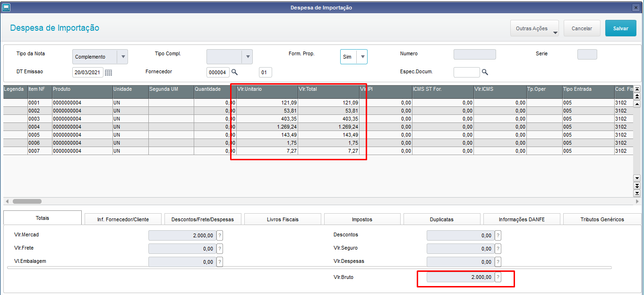Image resolution: width=644 pixels, height=295 pixels.
Task: Click the help icon beside Vl.Embalagem
Action: [x=220, y=262]
